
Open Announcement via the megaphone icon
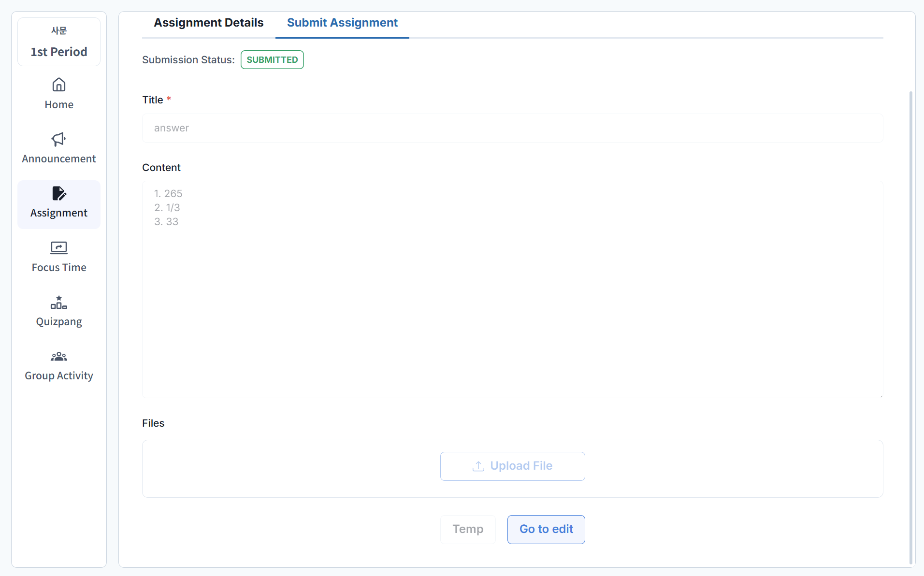[x=59, y=139]
